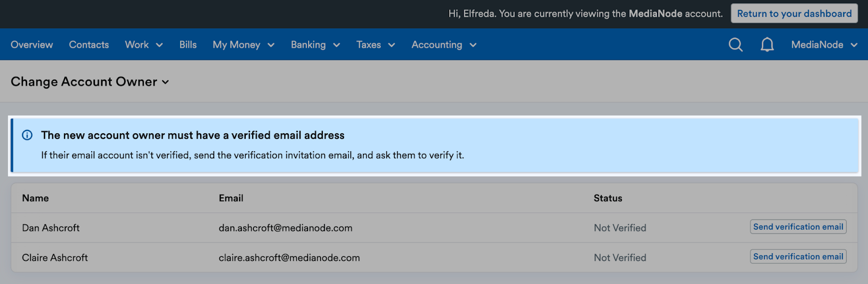This screenshot has width=868, height=284.
Task: Send verification email to Claire Ashcroft
Action: (798, 256)
